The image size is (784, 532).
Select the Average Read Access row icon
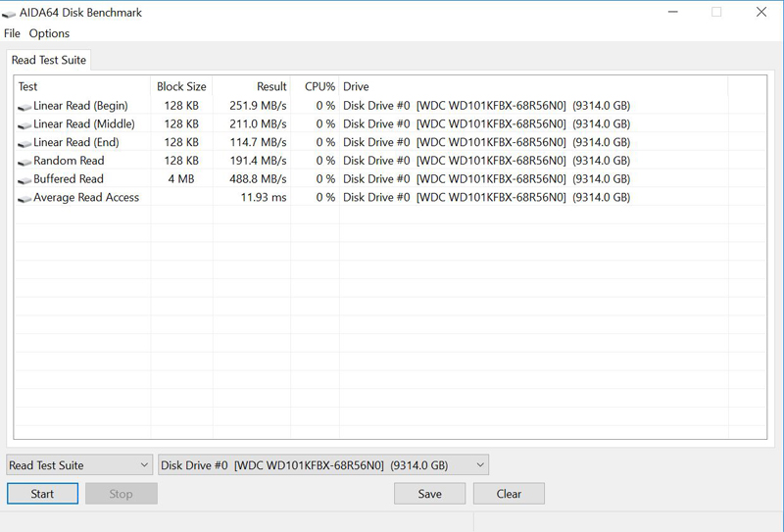click(x=24, y=199)
